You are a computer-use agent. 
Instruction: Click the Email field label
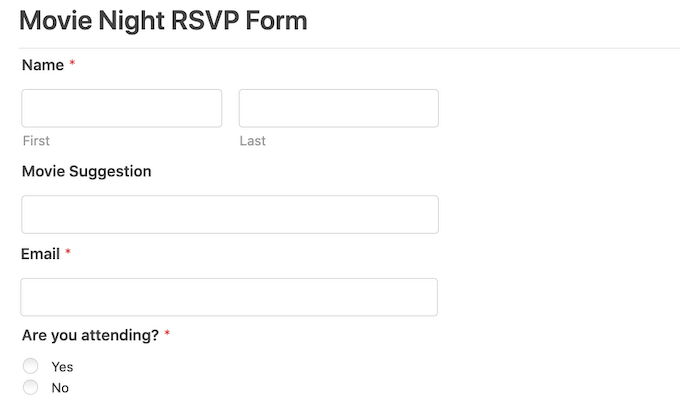coord(40,254)
